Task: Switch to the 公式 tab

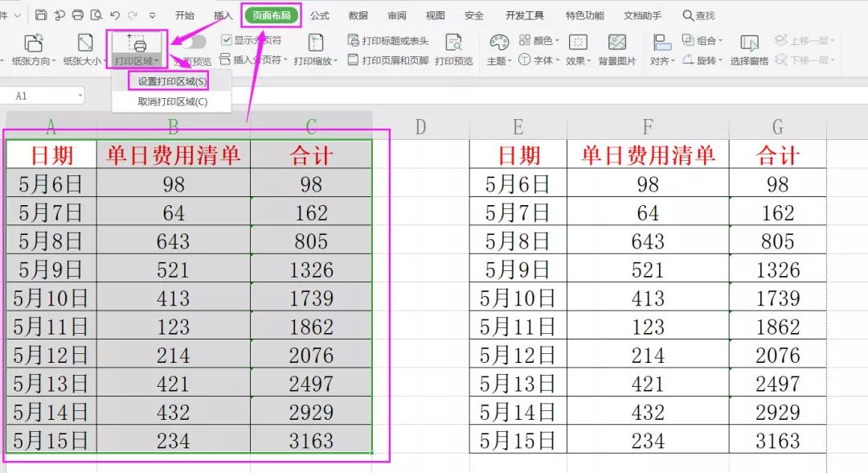Action: point(319,15)
